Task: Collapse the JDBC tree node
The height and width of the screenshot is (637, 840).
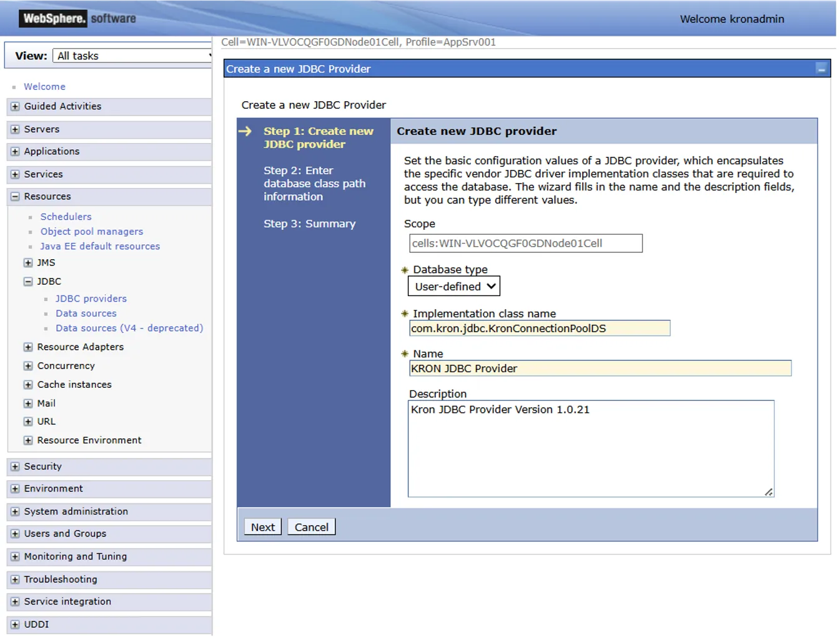Action: (x=28, y=282)
